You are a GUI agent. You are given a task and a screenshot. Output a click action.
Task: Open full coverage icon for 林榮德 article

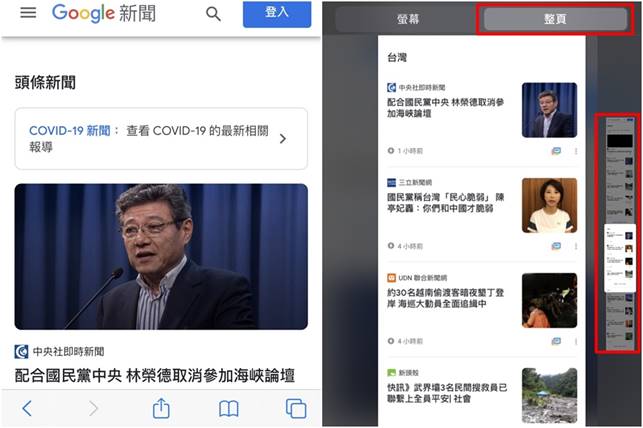(x=556, y=151)
